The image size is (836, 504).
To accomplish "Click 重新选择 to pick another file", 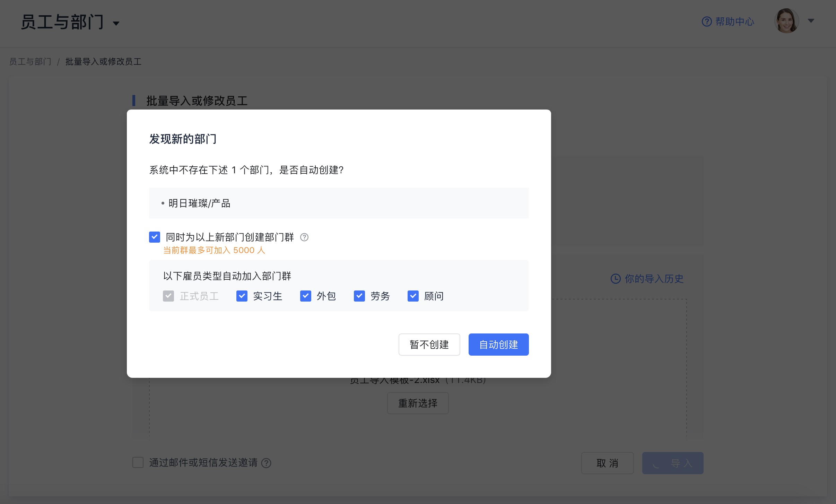I will [x=417, y=403].
